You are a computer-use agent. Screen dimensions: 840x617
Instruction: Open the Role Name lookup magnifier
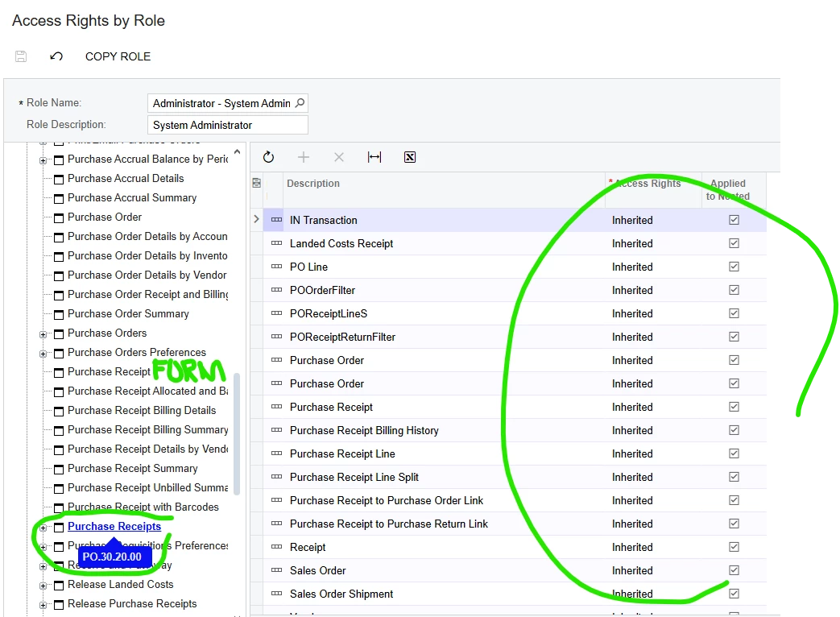pyautogui.click(x=300, y=103)
